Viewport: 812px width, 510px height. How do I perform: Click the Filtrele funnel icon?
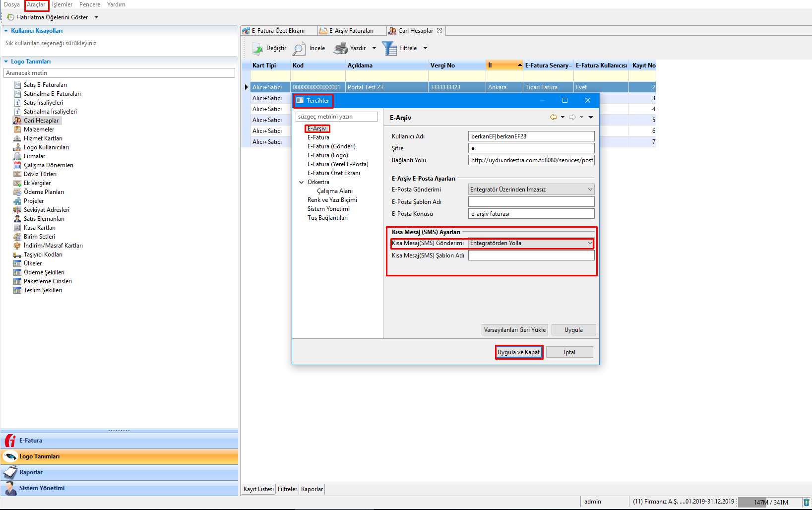point(389,49)
